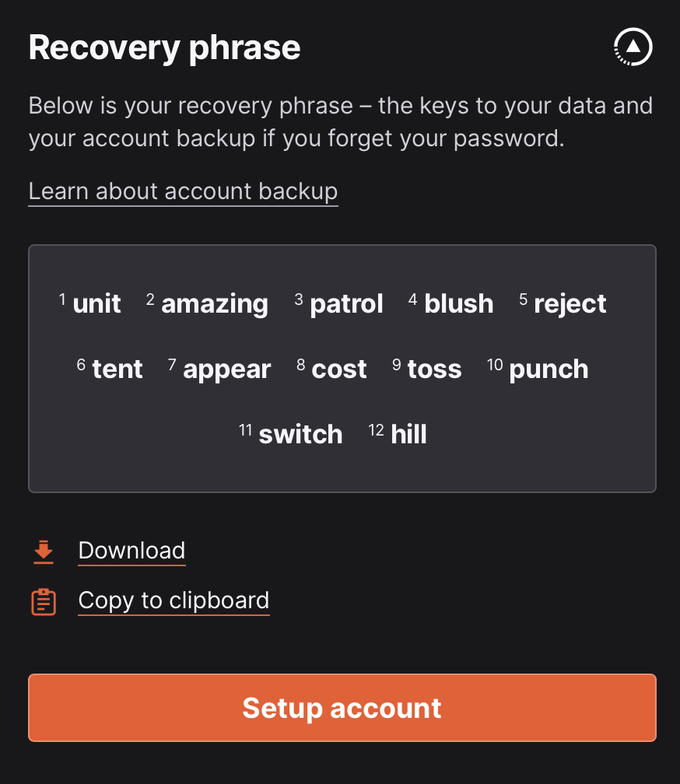Click the word "blush"
This screenshot has height=784, width=680.
tap(458, 303)
